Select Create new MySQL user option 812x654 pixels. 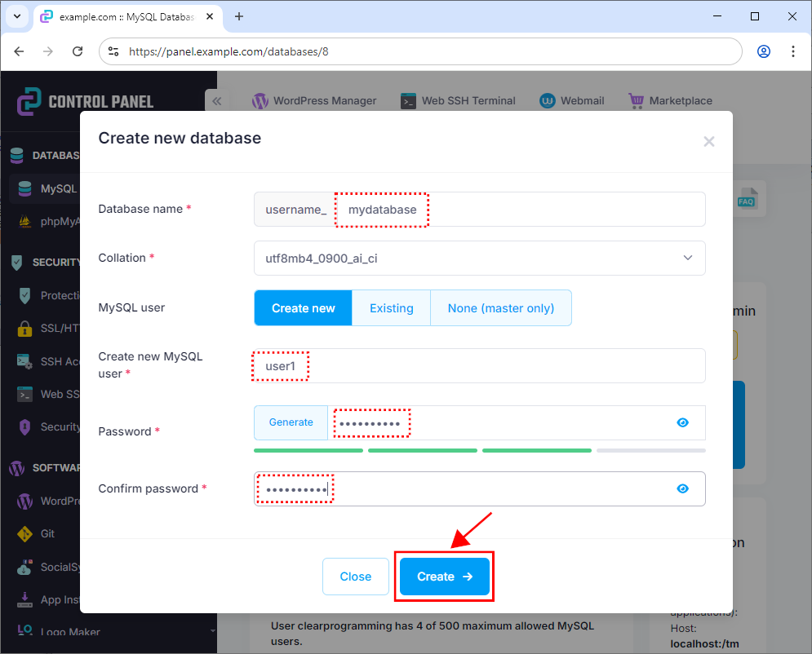pyautogui.click(x=303, y=308)
